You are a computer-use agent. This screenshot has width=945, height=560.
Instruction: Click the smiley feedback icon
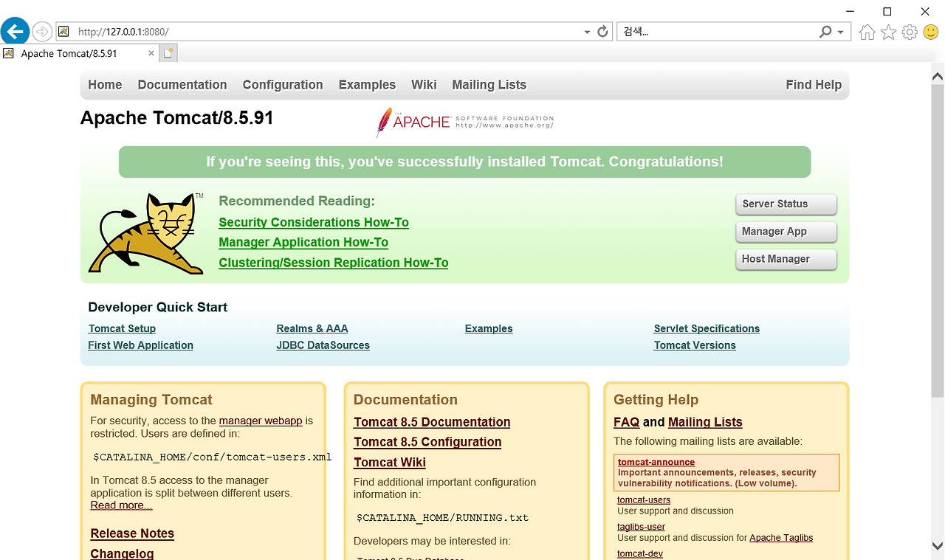click(929, 31)
